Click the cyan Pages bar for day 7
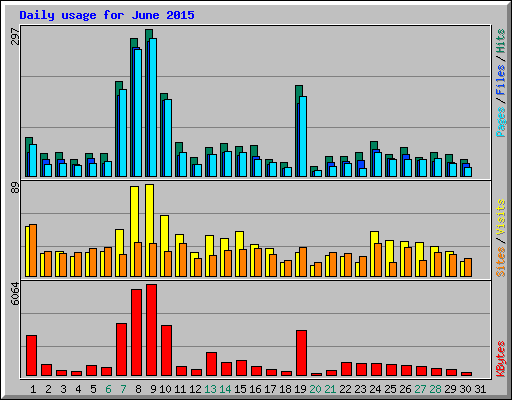 [x=123, y=133]
